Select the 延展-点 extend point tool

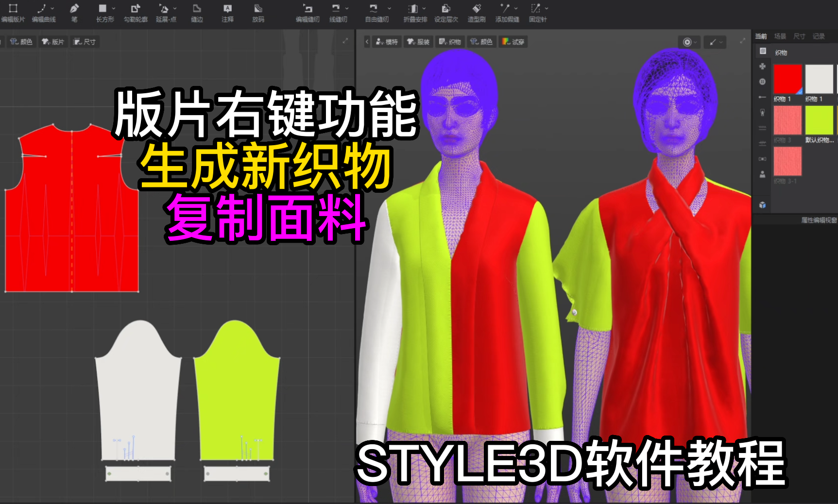point(165,13)
